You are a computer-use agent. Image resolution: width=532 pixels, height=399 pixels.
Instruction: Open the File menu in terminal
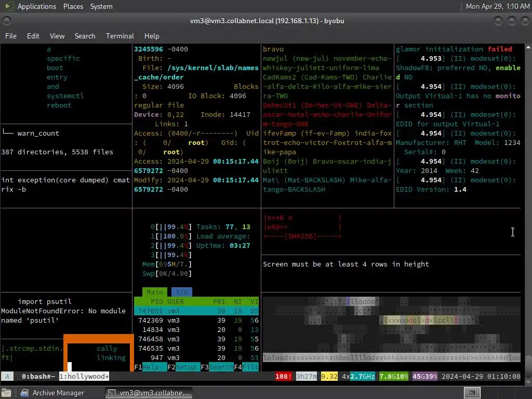(11, 36)
